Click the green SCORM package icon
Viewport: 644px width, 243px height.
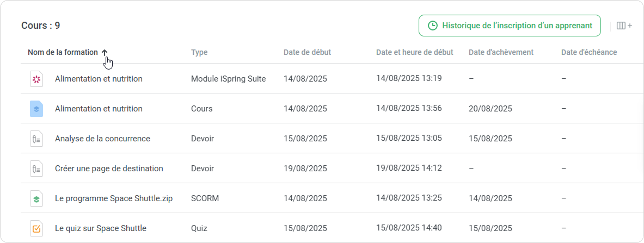tap(36, 198)
